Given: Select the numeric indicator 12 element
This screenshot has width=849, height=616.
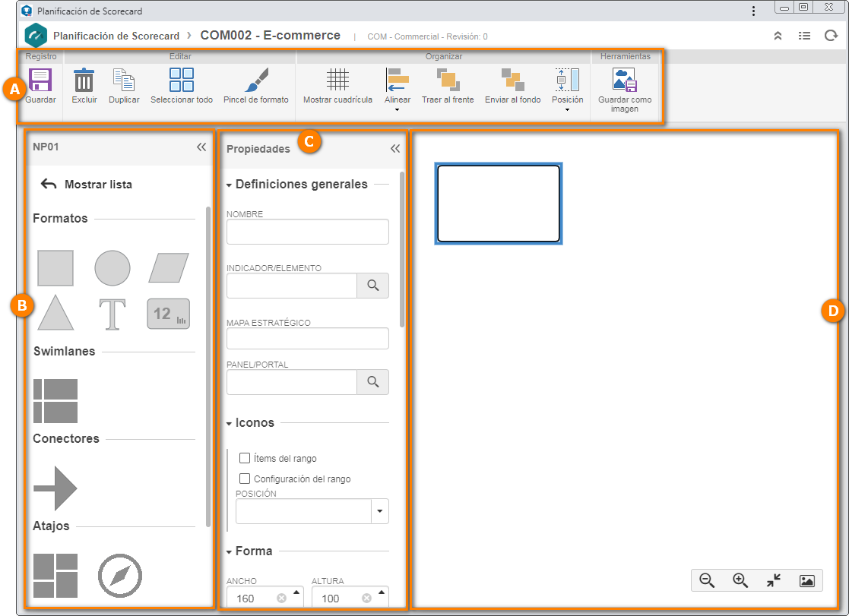Looking at the screenshot, I should [x=169, y=314].
